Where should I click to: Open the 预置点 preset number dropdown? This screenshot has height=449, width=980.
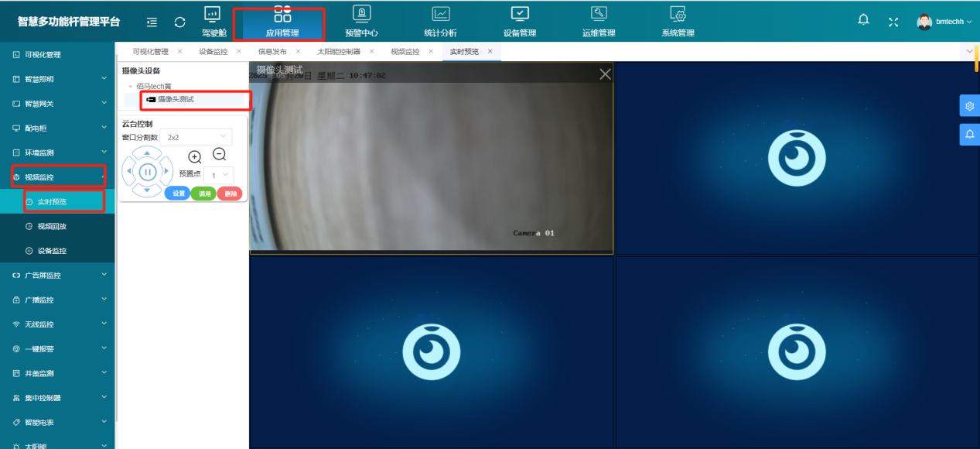click(218, 176)
